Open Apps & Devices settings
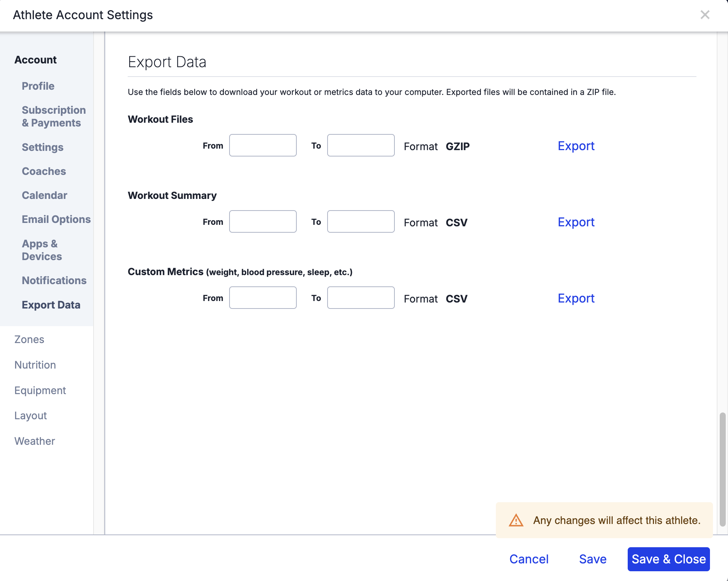The height and width of the screenshot is (581, 728). tap(42, 250)
